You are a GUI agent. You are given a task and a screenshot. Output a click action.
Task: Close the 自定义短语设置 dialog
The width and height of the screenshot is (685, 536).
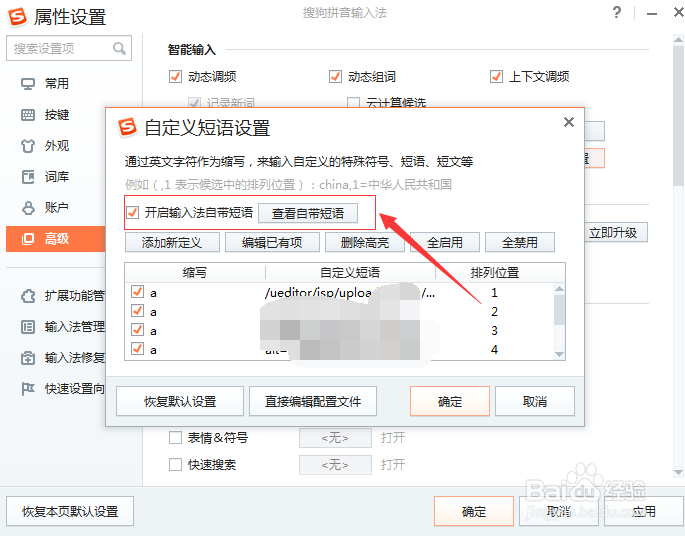coord(569,122)
